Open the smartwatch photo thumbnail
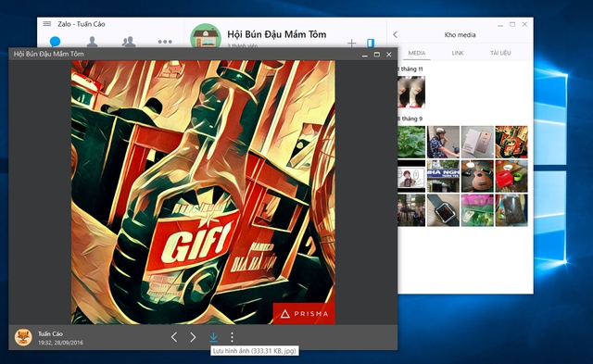593x364 pixels. pyautogui.click(x=443, y=210)
